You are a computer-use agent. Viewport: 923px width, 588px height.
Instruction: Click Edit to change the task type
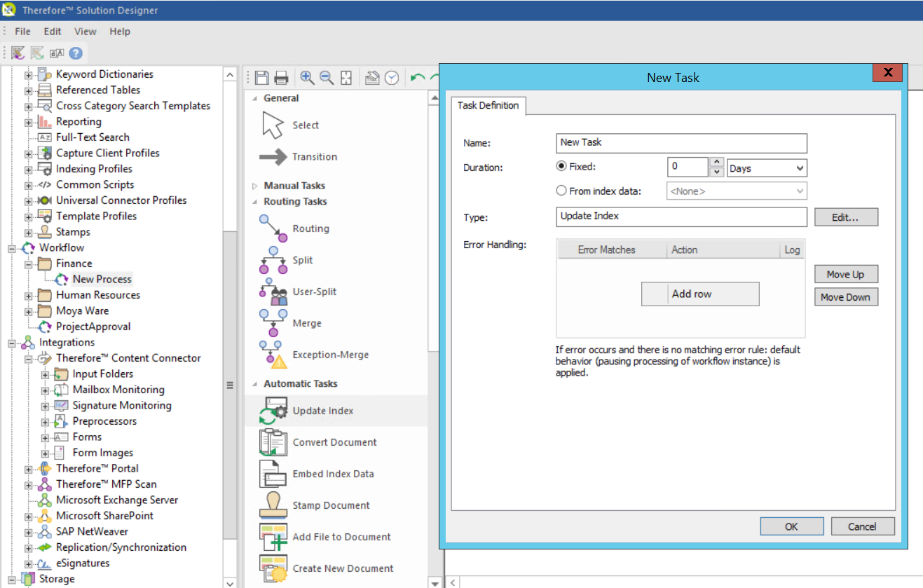tap(846, 217)
